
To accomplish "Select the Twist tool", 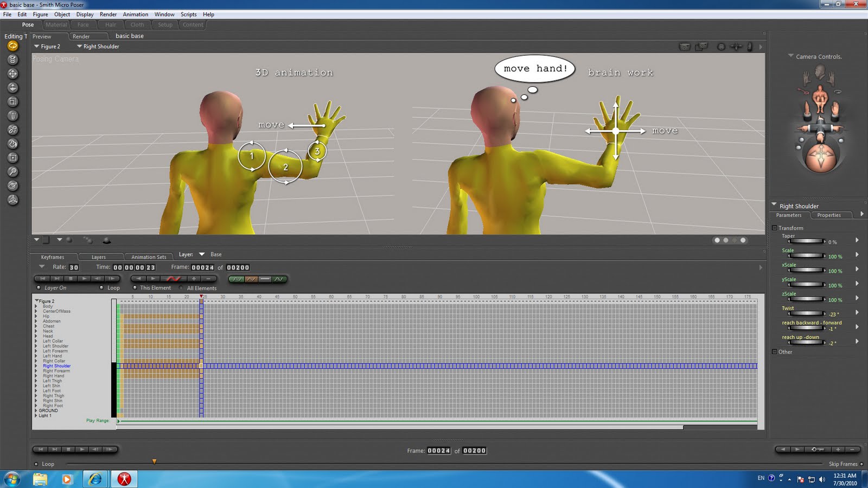I will tap(12, 60).
